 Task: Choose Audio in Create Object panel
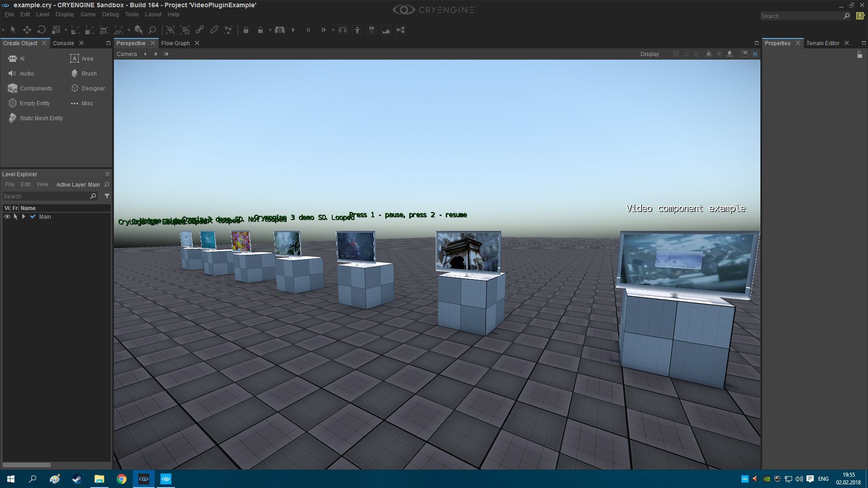(x=21, y=74)
